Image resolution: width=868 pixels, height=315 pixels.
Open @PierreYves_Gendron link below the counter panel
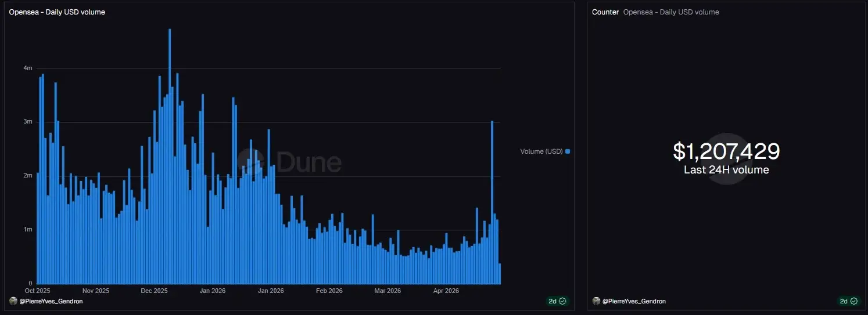(x=634, y=302)
